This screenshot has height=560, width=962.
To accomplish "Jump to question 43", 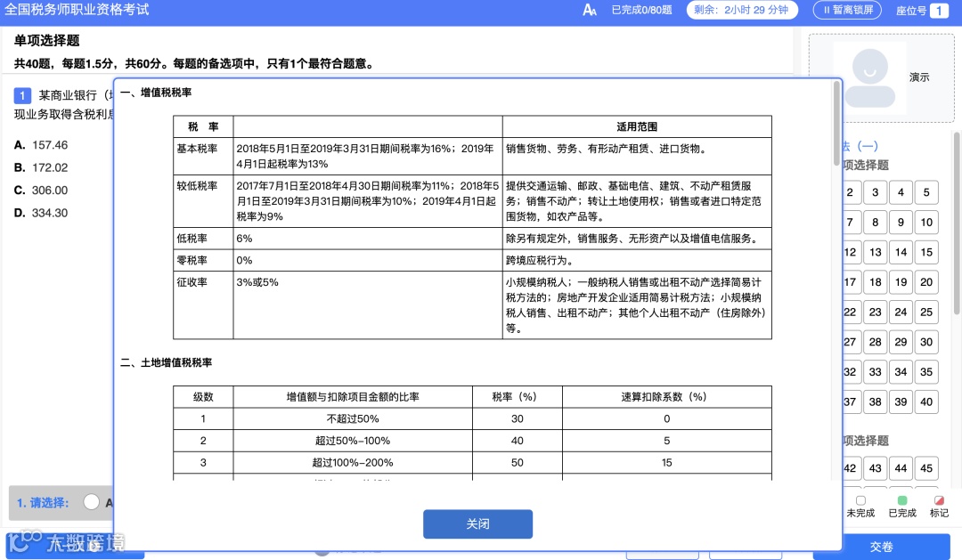I will click(x=875, y=468).
